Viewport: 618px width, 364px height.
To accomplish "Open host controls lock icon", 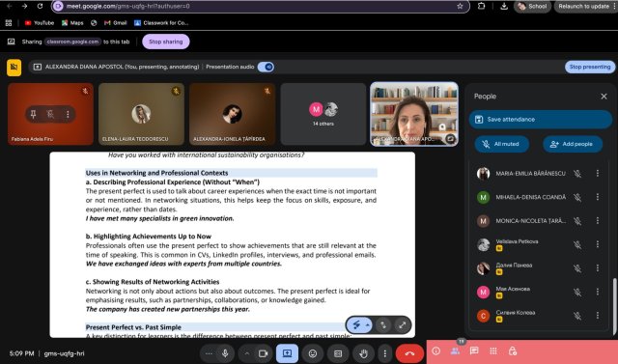I will click(513, 350).
